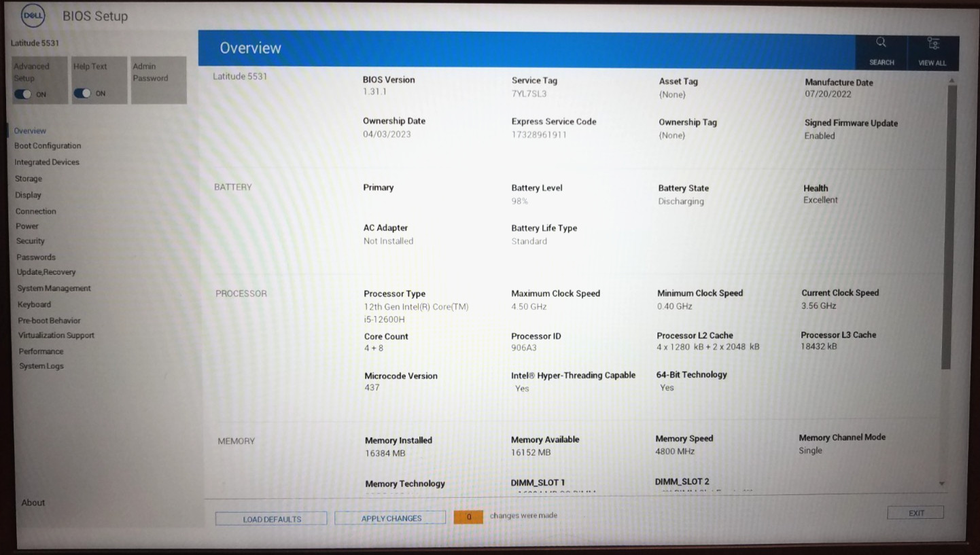Go to Security settings

31,240
